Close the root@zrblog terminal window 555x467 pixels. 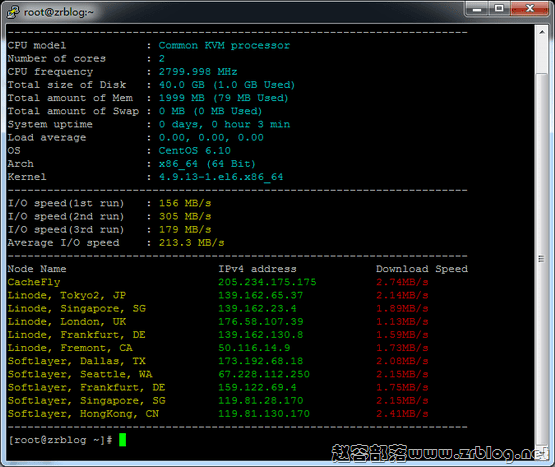pyautogui.click(x=530, y=9)
